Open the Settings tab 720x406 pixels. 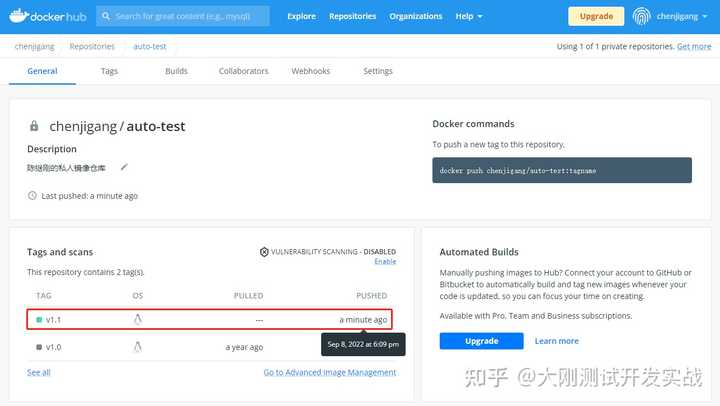[x=378, y=71]
